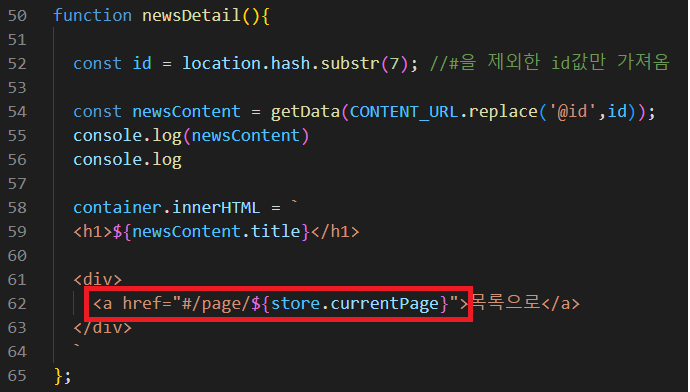
Task: Click line number 62 in the gutter
Action: pos(17,304)
